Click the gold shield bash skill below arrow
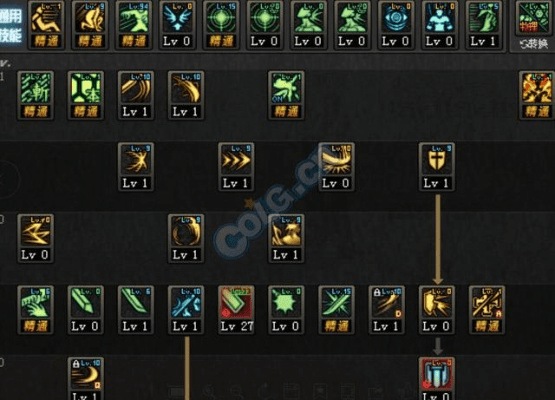The width and height of the screenshot is (555, 400). click(x=436, y=310)
